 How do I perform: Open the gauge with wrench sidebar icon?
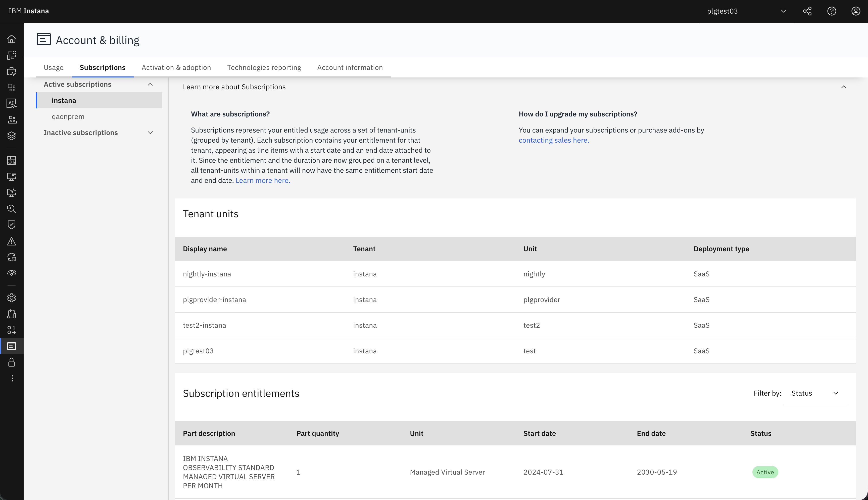[12, 273]
